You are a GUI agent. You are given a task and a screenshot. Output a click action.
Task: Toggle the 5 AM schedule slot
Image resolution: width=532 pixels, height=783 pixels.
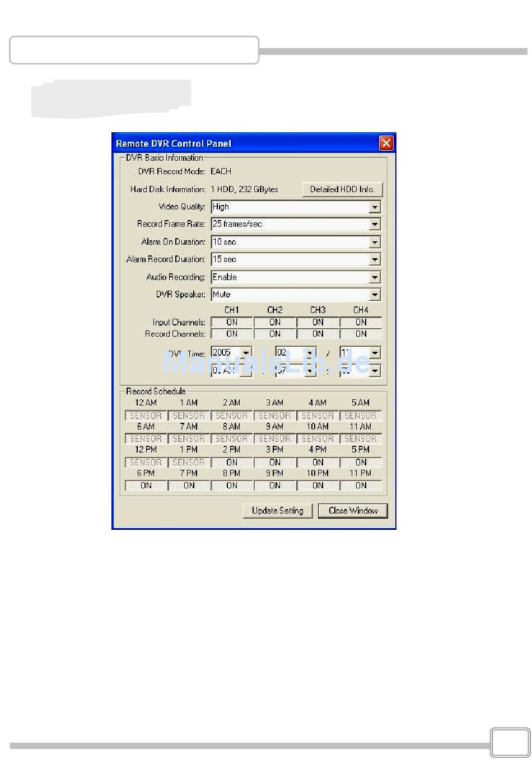tap(361, 416)
